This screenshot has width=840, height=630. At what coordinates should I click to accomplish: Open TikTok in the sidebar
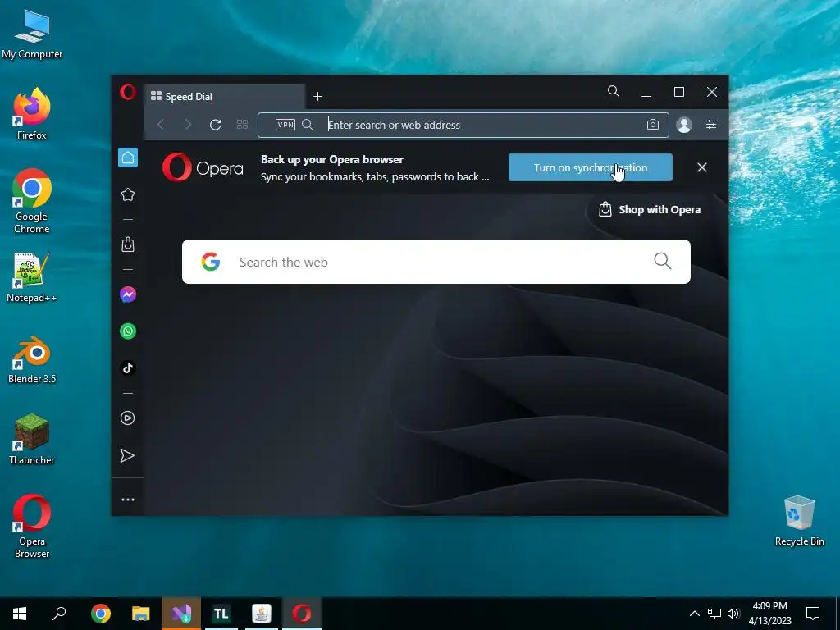point(127,368)
